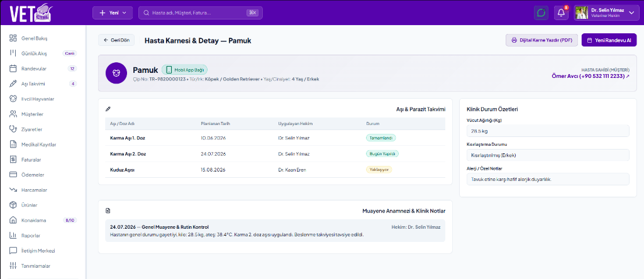
Task: Open Ziyaretler stethoscope sidebar item
Action: point(43,129)
